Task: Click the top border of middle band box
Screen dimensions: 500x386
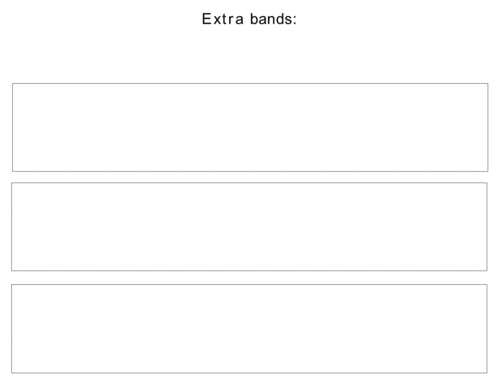Action: [x=249, y=183]
